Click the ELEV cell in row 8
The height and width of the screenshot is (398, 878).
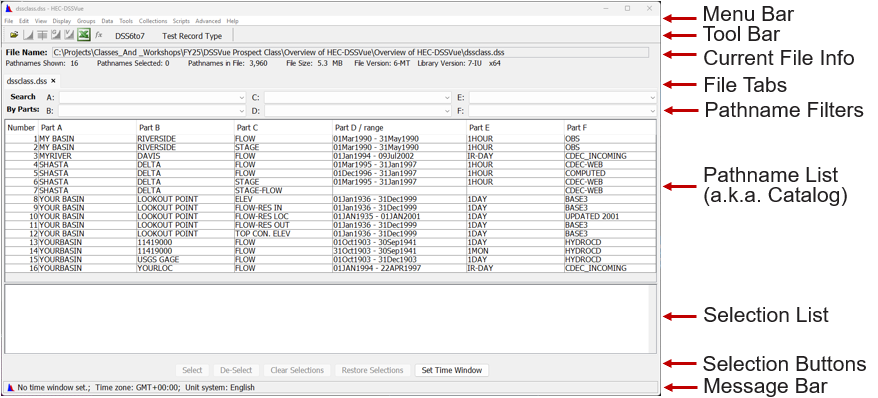point(283,199)
